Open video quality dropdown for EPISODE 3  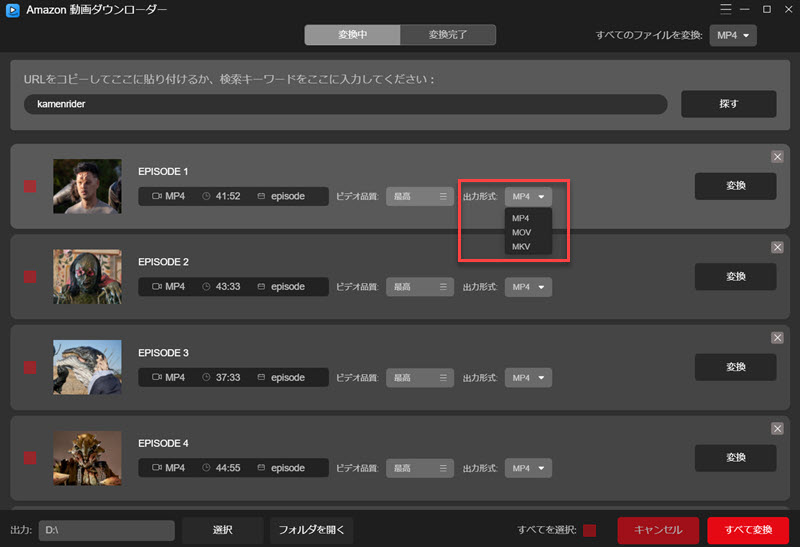[419, 378]
